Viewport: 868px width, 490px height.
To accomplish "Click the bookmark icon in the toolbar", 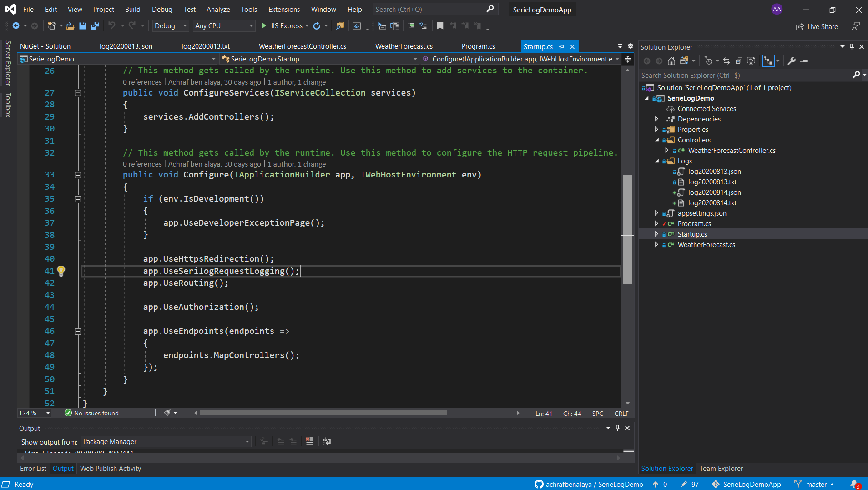I will [x=440, y=26].
